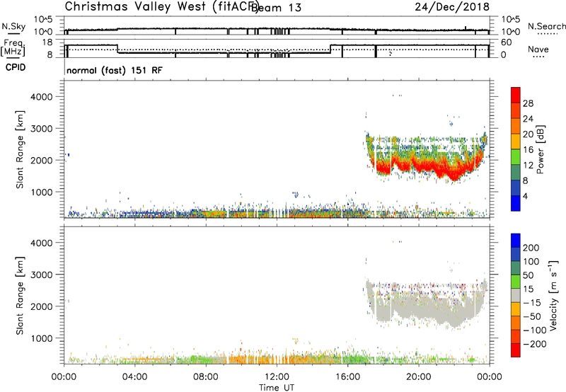Click the 'CPID' row label
The height and width of the screenshot is (392, 566).
pyautogui.click(x=16, y=67)
